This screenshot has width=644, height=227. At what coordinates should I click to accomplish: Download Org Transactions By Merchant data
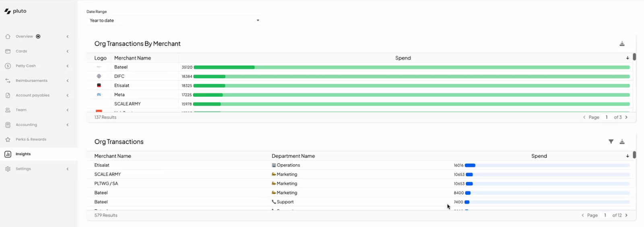pyautogui.click(x=622, y=43)
